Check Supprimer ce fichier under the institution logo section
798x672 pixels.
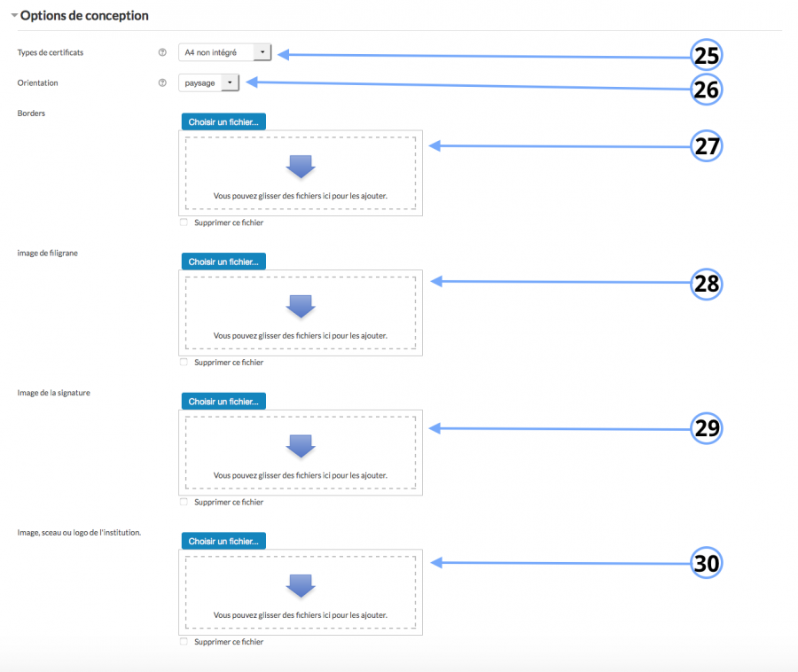pos(183,641)
